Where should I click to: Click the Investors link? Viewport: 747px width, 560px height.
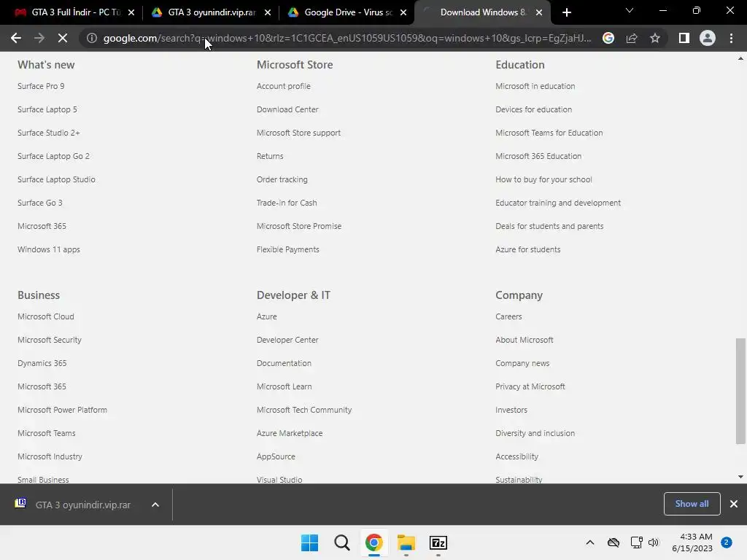pos(511,410)
